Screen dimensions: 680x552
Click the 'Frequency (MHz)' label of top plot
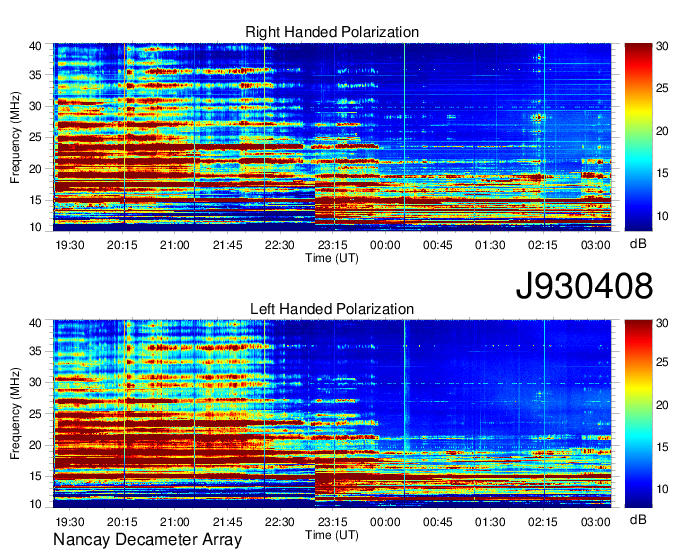click(15, 137)
